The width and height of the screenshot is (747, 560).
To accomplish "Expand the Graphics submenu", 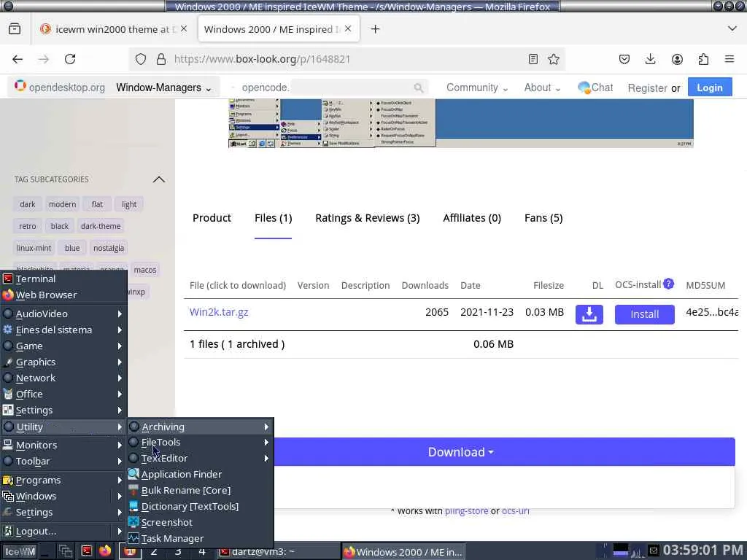I will click(64, 362).
